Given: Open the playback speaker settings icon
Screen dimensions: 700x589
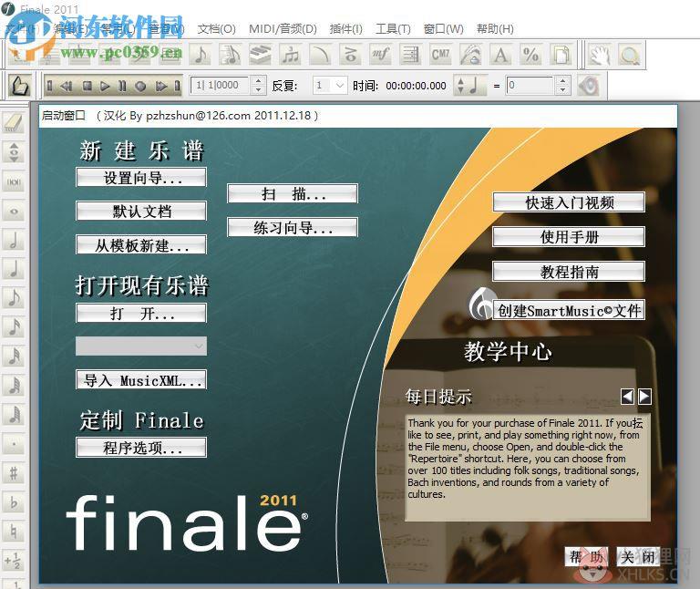Looking at the screenshot, I should (589, 85).
